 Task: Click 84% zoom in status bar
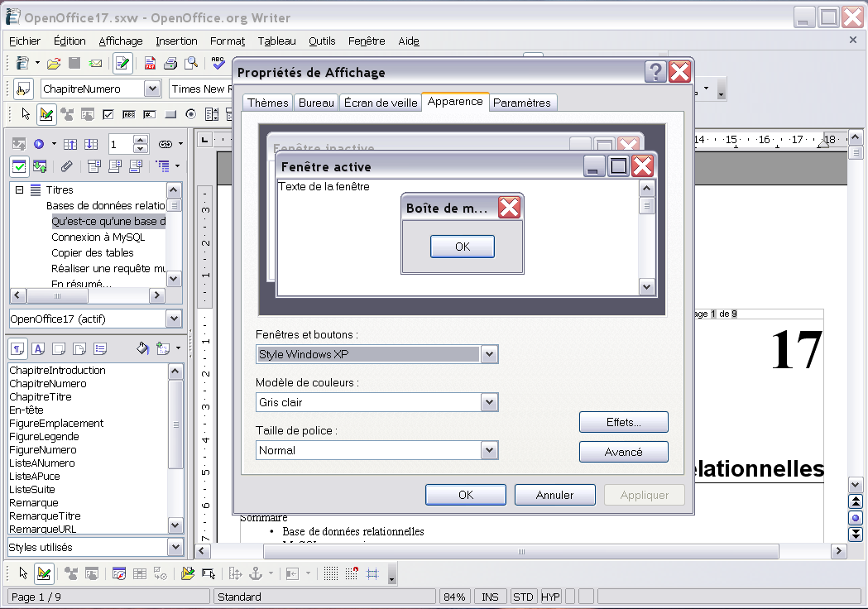(x=454, y=597)
